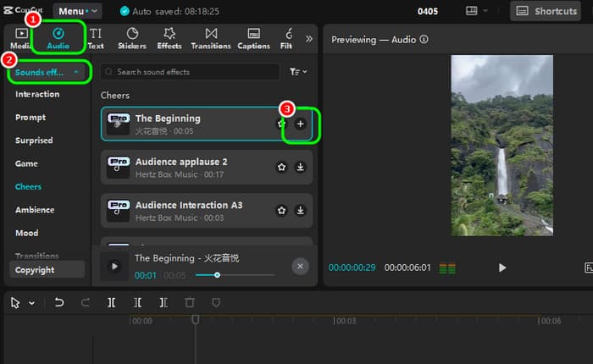
Task: Select the Game category
Action: tap(26, 163)
